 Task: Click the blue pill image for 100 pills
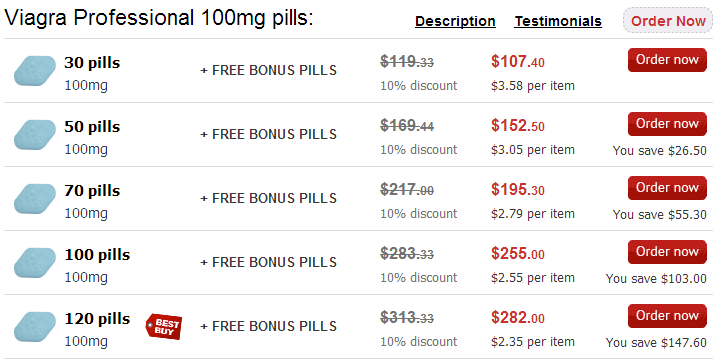(x=35, y=262)
